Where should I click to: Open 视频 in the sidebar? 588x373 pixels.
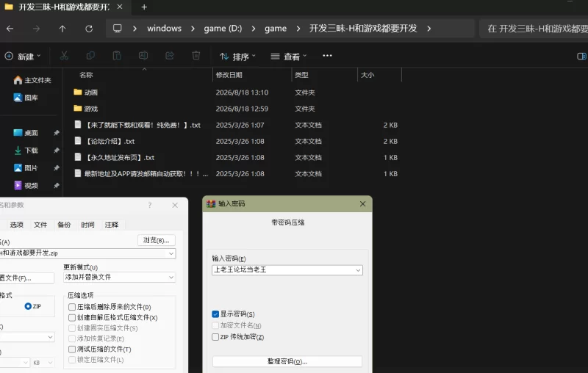pos(26,185)
